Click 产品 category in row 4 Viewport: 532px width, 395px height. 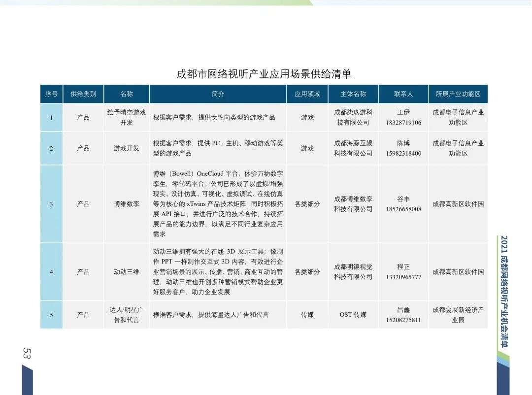point(83,272)
